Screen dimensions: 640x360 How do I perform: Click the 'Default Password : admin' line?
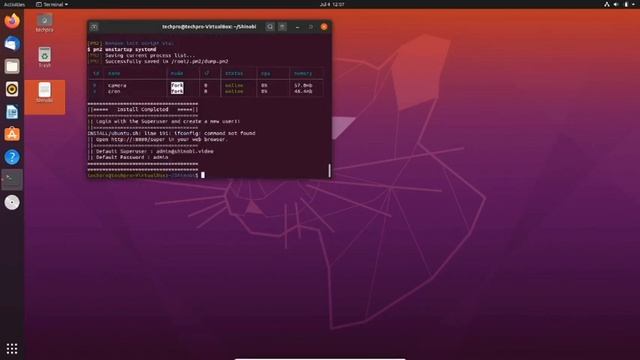coord(129,157)
